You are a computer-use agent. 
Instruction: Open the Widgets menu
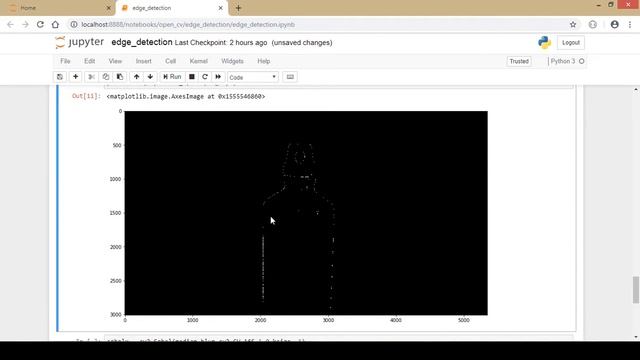pyautogui.click(x=232, y=61)
